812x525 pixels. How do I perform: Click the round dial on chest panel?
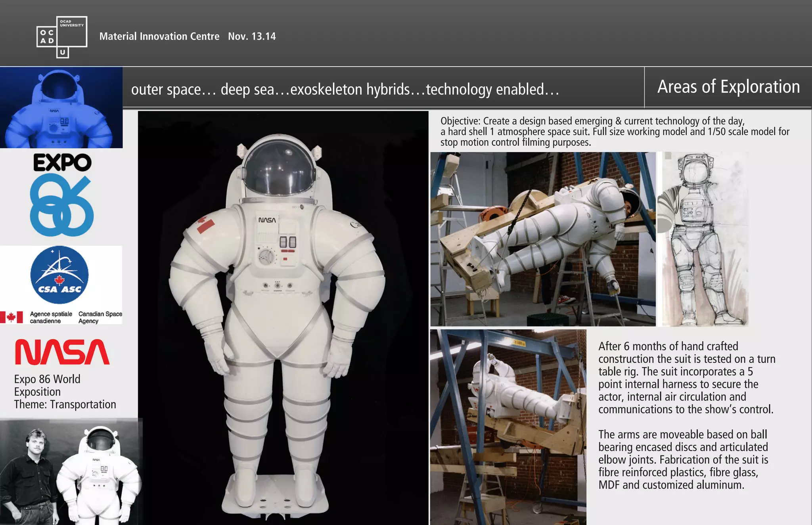[266, 256]
